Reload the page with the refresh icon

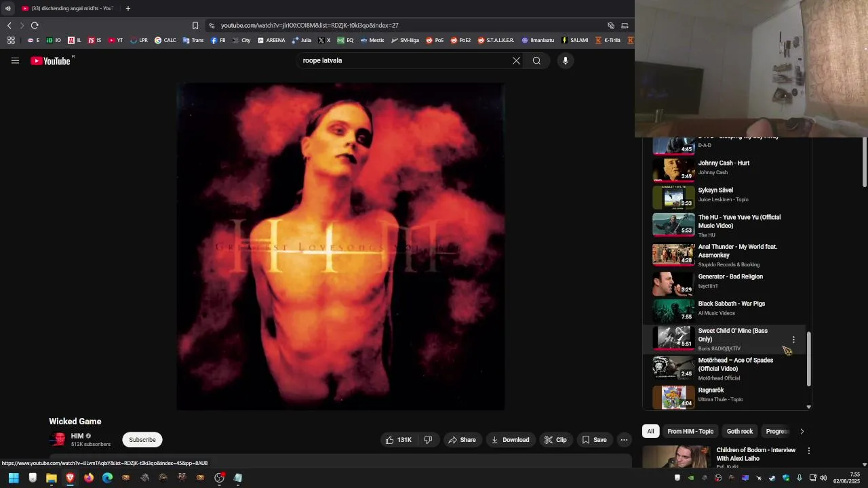pyautogui.click(x=35, y=26)
